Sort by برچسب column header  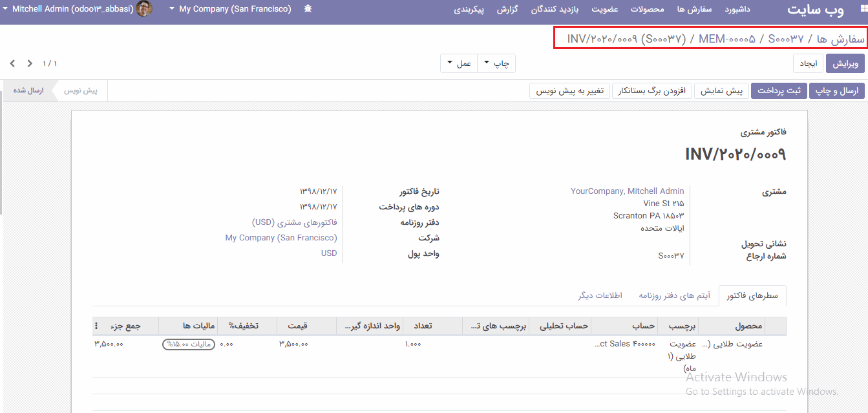click(679, 326)
